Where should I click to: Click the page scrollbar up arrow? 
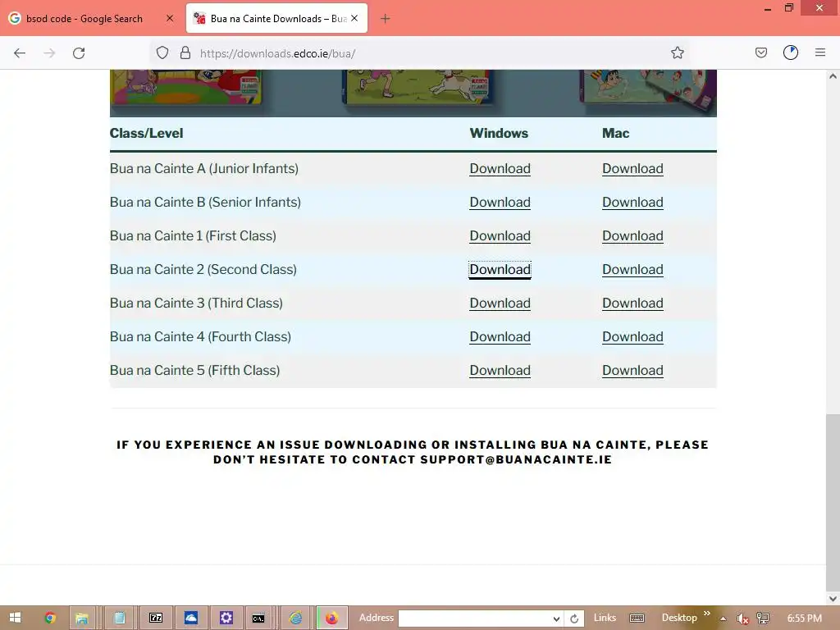833,76
